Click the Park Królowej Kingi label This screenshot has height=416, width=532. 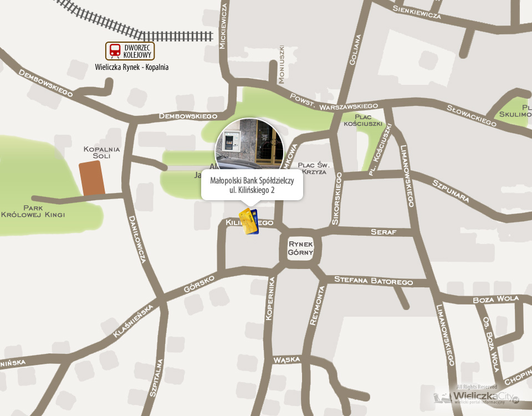pyautogui.click(x=33, y=211)
